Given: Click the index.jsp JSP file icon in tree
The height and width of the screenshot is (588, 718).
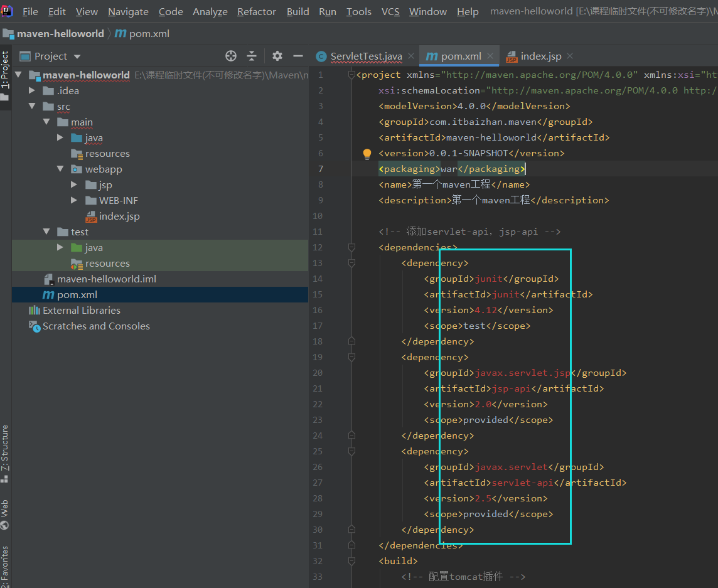Looking at the screenshot, I should [91, 216].
